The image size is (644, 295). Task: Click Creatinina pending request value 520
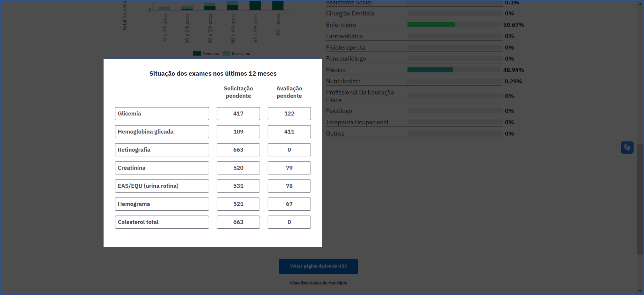(238, 168)
